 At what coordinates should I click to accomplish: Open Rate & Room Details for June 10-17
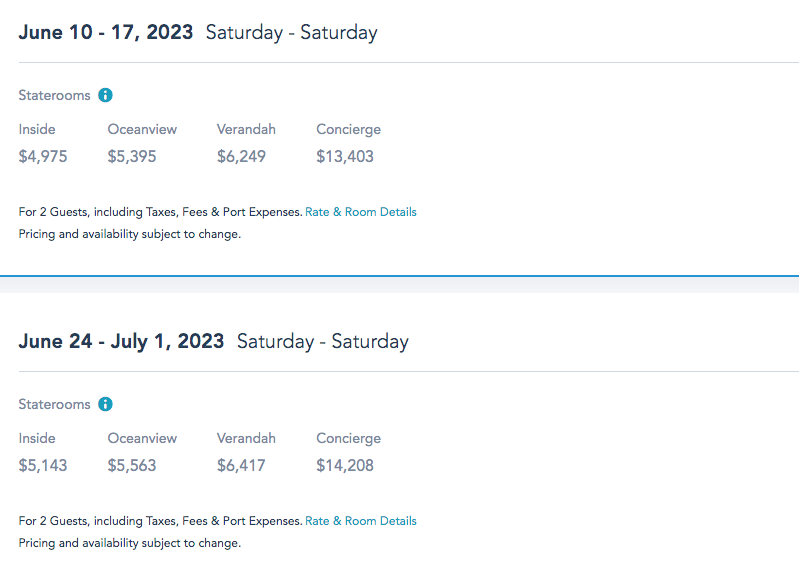360,212
